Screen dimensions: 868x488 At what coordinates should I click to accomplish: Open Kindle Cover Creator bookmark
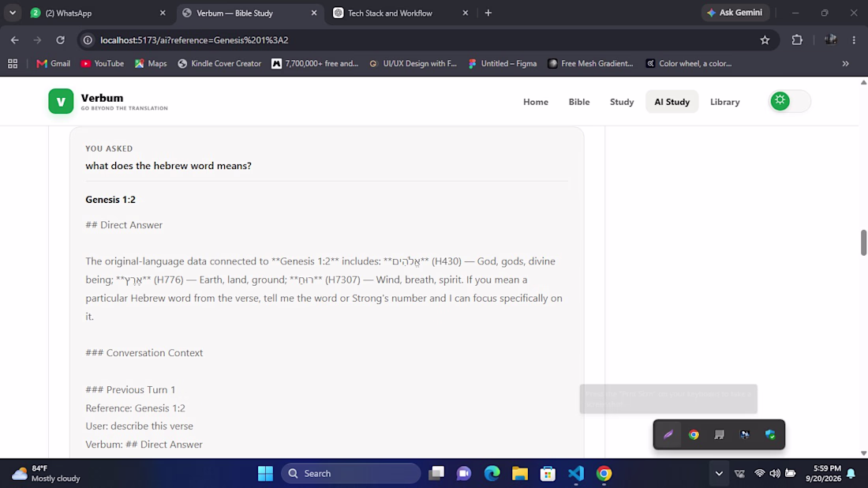pyautogui.click(x=219, y=64)
